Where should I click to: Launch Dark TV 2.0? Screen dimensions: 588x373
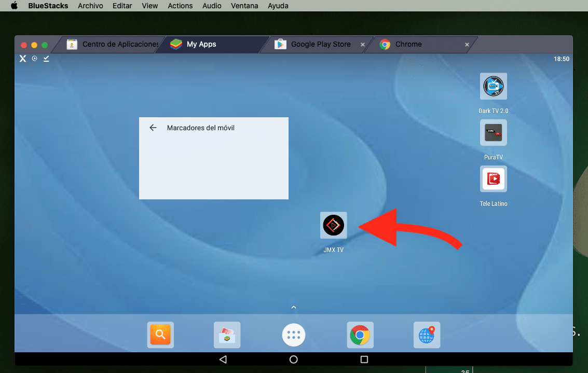click(x=493, y=86)
